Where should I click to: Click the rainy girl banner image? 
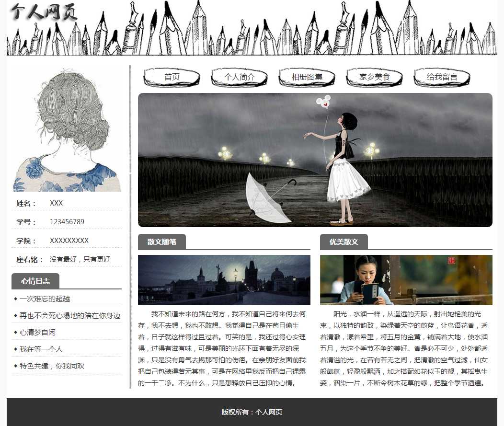[x=315, y=160]
